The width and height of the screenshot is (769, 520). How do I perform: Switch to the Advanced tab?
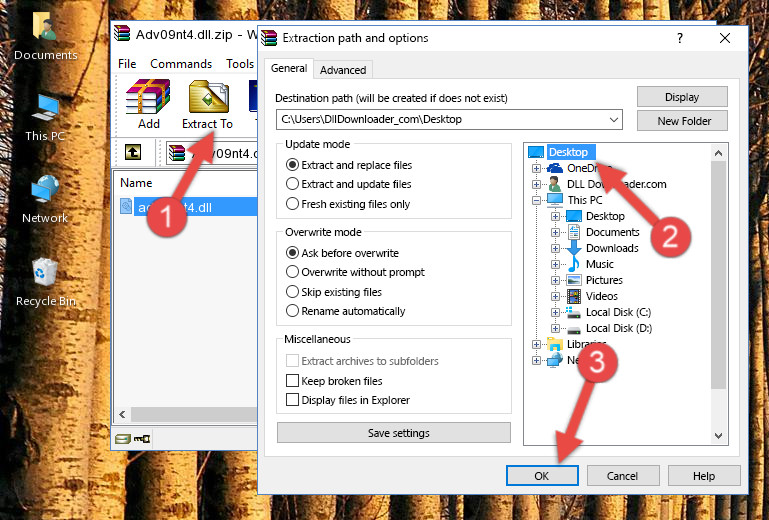pos(343,70)
